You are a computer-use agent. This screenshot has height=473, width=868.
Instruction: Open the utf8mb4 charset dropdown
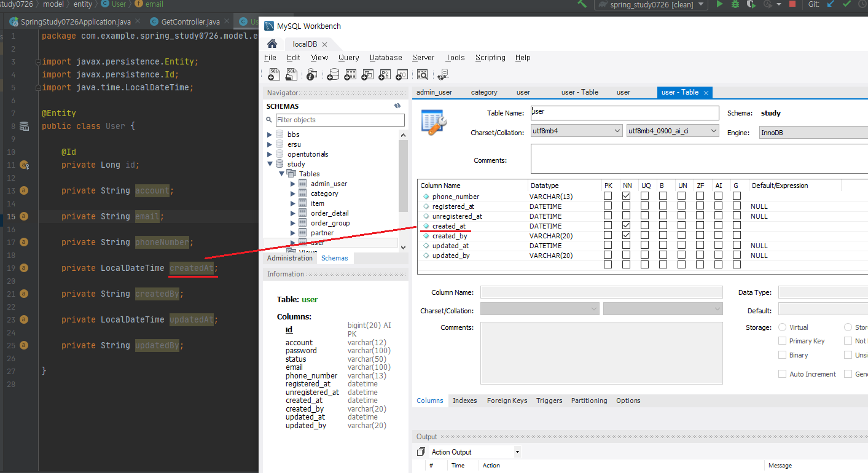577,131
